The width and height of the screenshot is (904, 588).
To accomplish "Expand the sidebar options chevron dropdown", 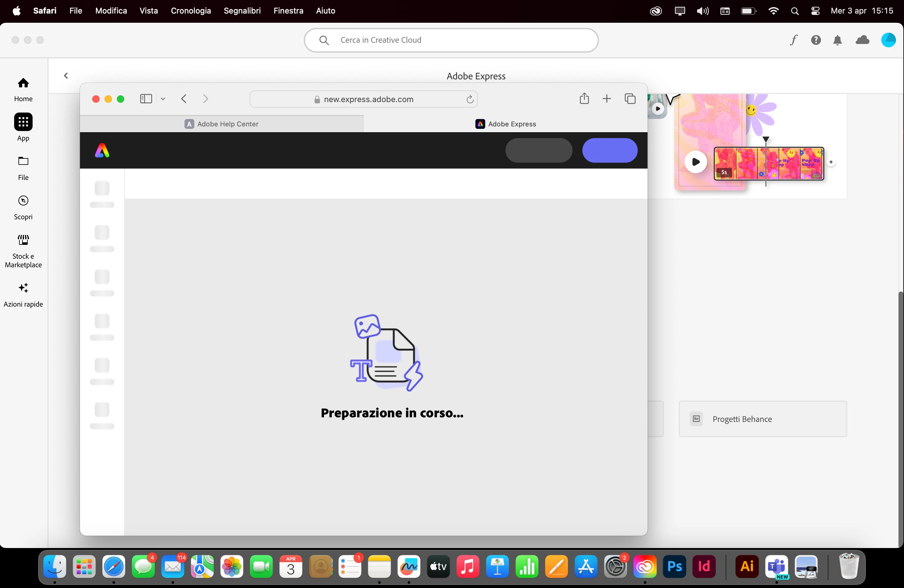I will point(163,99).
